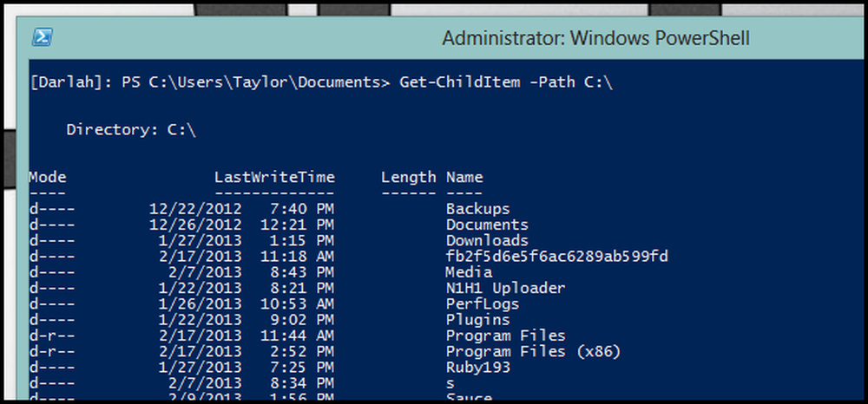Click the 9:02 PM time for Plugins
This screenshot has width=868, height=404.
(x=302, y=321)
